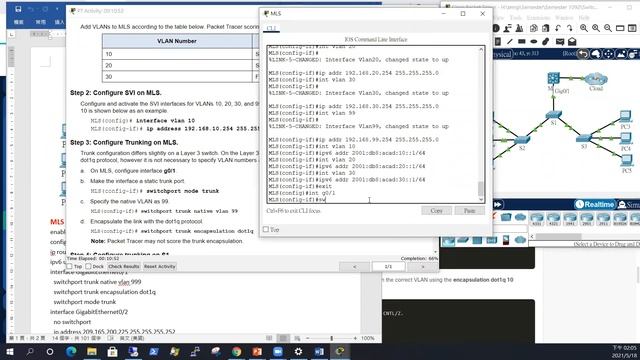The image size is (640, 360).
Task: Click the Zoom In magnifier icon
Action: tap(584, 28)
